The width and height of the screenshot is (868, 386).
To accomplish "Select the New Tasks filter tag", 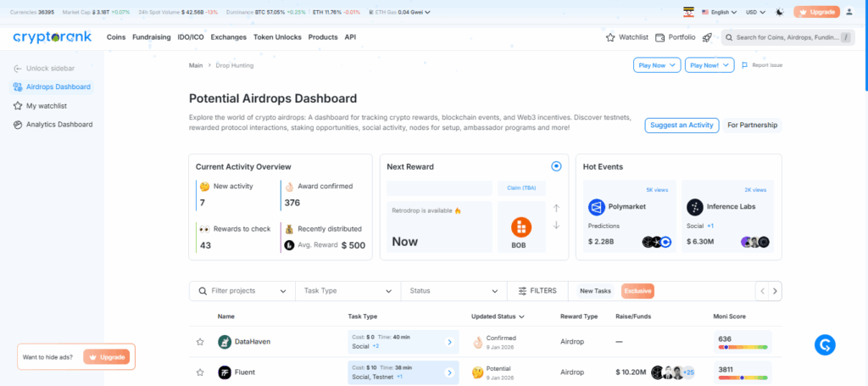I will (595, 291).
